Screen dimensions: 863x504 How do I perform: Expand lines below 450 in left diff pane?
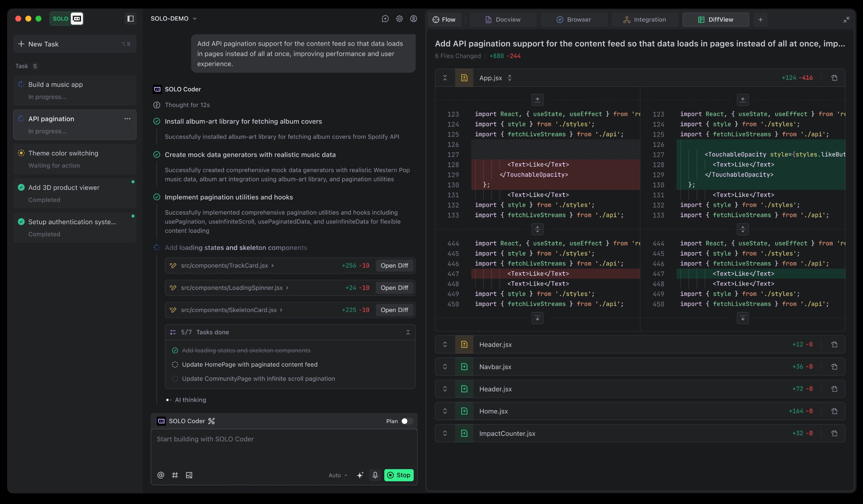click(538, 318)
